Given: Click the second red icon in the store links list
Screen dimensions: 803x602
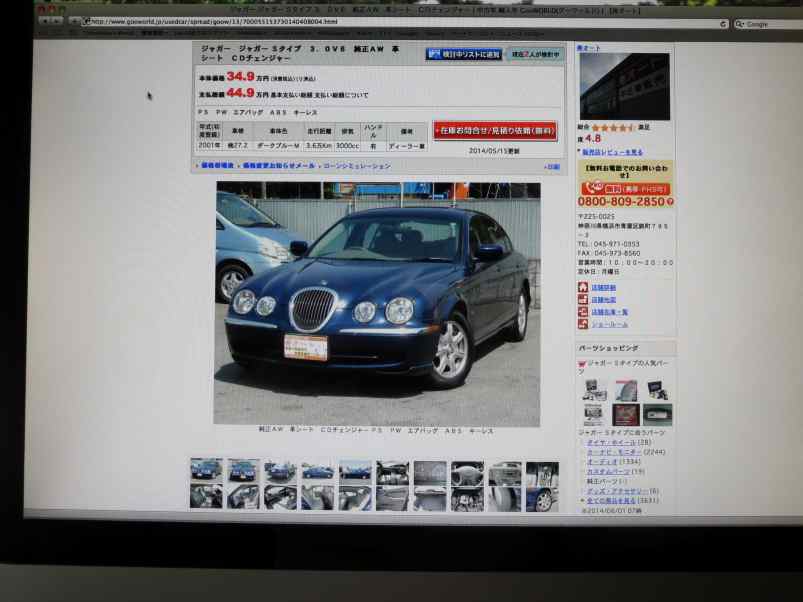Looking at the screenshot, I should (x=583, y=299).
